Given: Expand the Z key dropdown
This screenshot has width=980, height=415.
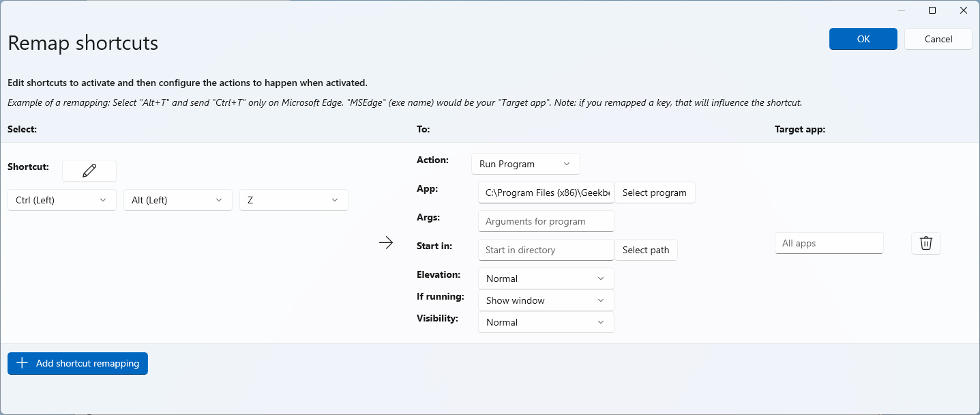Looking at the screenshot, I should (x=293, y=200).
